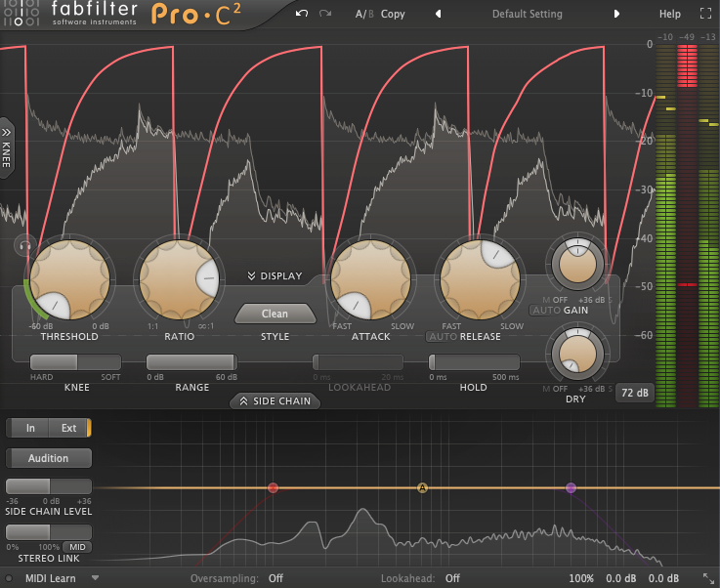Go to previous preset with left arrow
The image size is (720, 588).
tap(438, 14)
